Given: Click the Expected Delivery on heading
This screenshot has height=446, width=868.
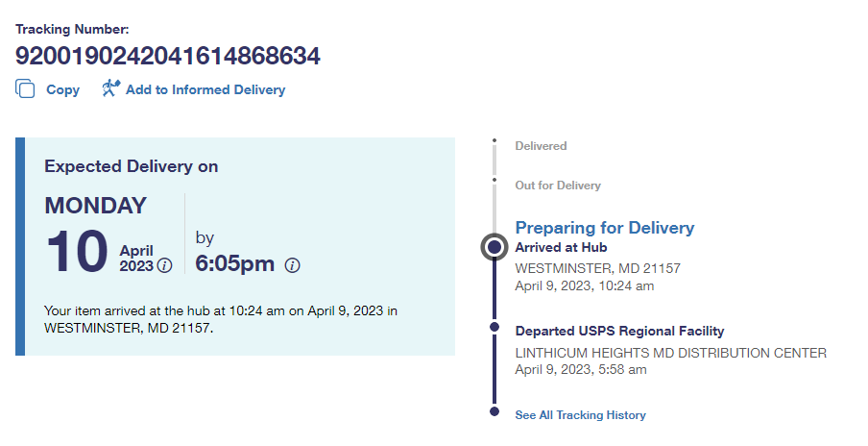Looking at the screenshot, I should pyautogui.click(x=132, y=166).
